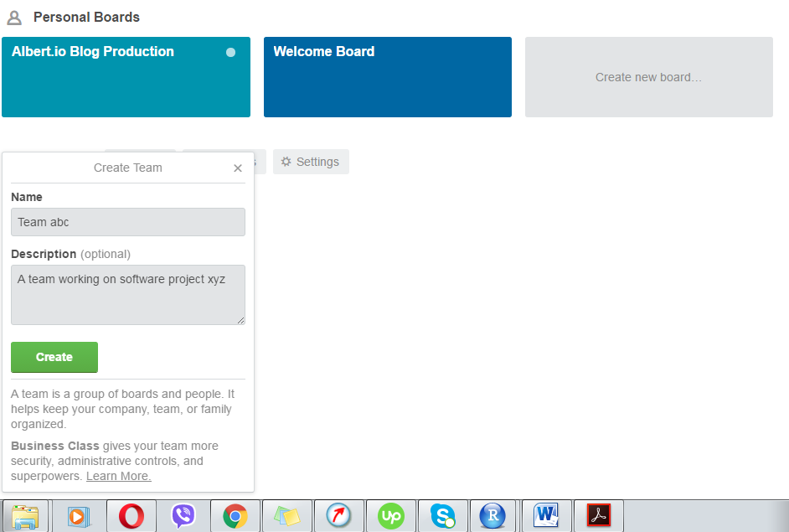Click Create new board tile
This screenshot has height=532, width=789.
pyautogui.click(x=648, y=77)
